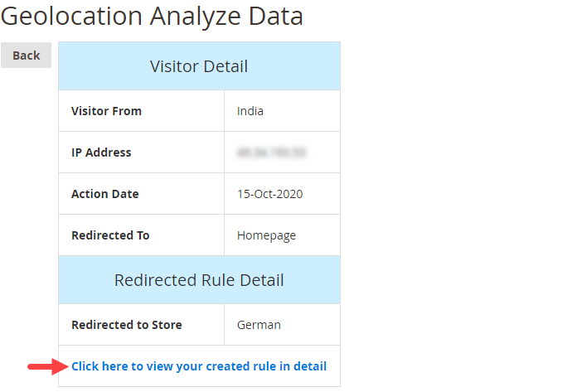The height and width of the screenshot is (392, 572).
Task: Click 'Redirected' in the Redirected Rule Detail header
Action: 153,280
